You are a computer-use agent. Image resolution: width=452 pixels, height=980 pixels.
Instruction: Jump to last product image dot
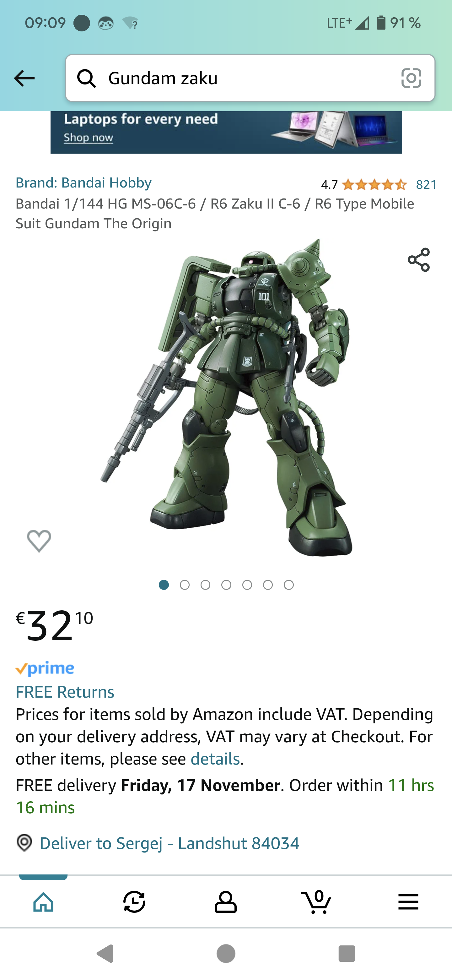point(289,585)
